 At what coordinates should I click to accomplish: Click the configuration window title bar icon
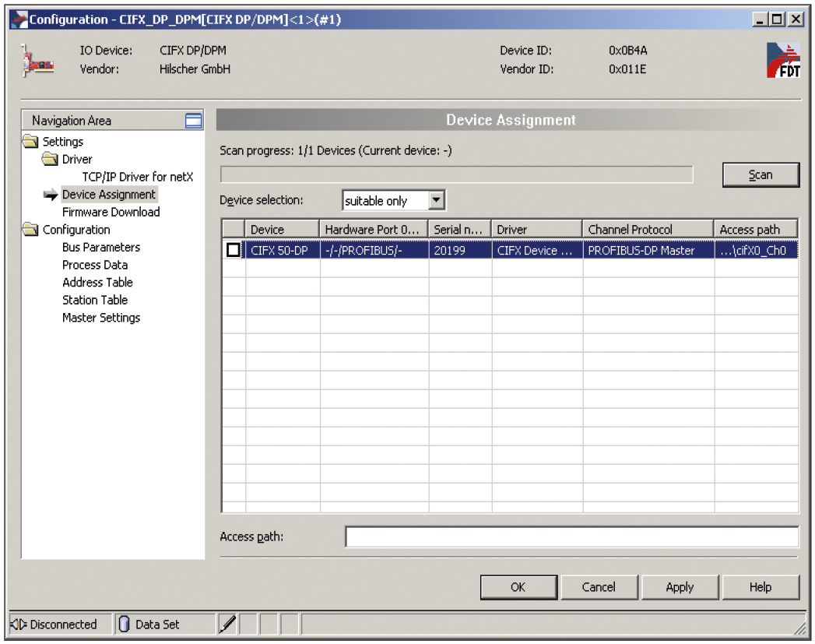[19, 19]
